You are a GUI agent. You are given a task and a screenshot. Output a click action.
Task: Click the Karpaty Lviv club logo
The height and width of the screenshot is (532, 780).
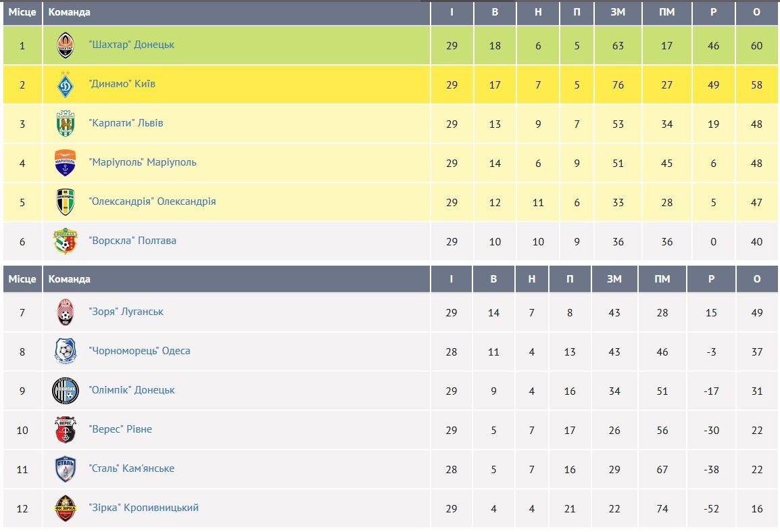tap(66, 124)
